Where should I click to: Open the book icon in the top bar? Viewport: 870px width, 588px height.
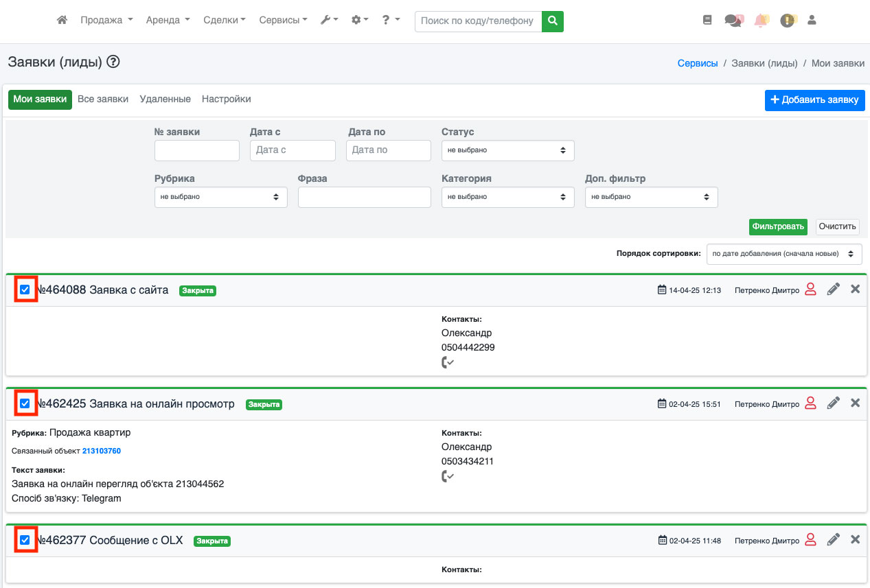(x=707, y=21)
